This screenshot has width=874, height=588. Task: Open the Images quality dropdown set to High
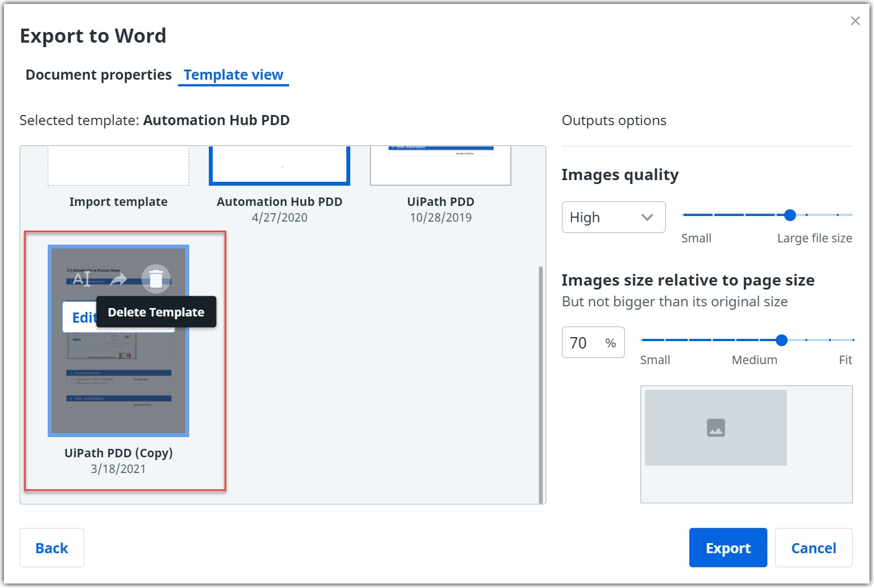click(614, 217)
